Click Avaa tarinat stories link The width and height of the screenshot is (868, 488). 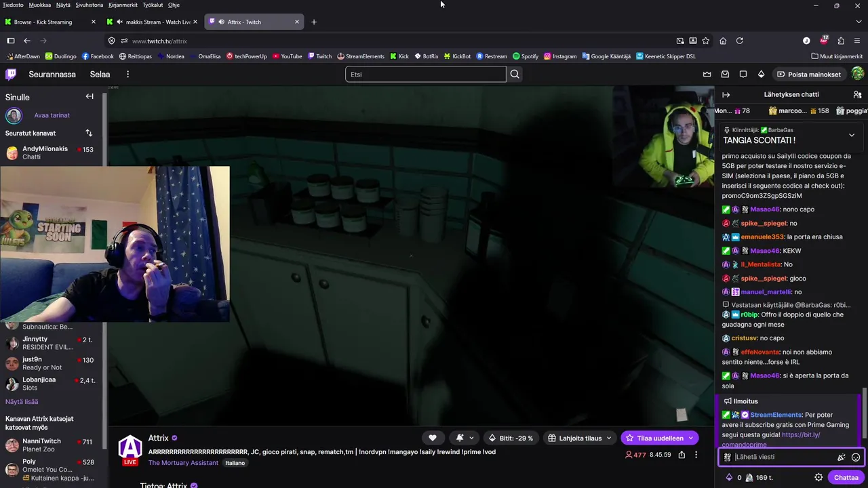(x=52, y=115)
